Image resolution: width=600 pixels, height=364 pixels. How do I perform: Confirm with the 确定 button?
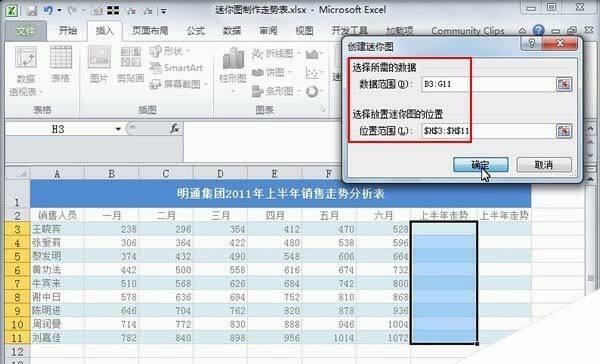pos(481,165)
